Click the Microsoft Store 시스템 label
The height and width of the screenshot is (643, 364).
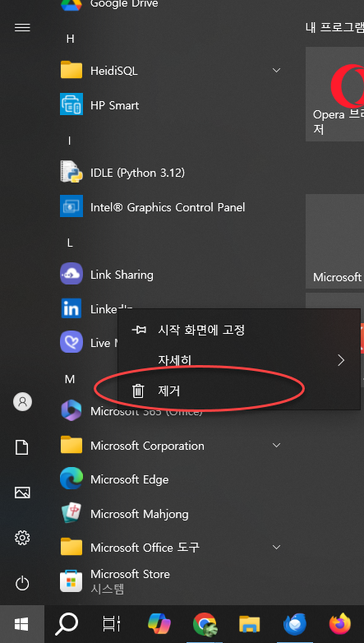[130, 581]
